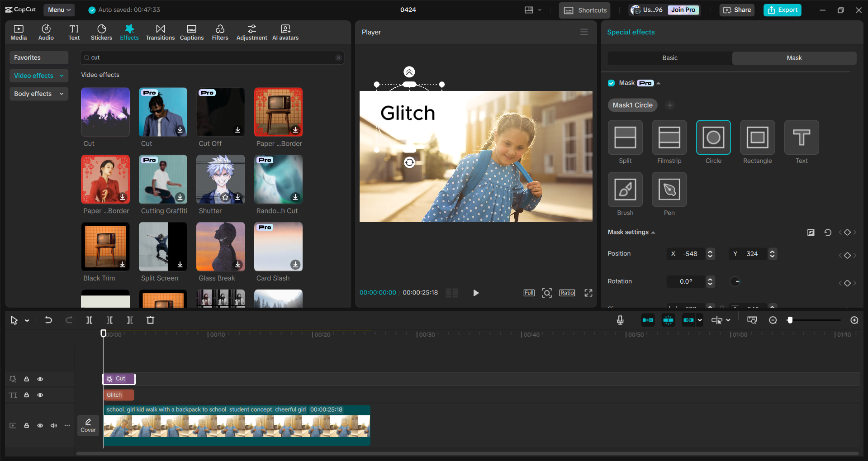
Task: Select the Circle mask shape
Action: 713,138
